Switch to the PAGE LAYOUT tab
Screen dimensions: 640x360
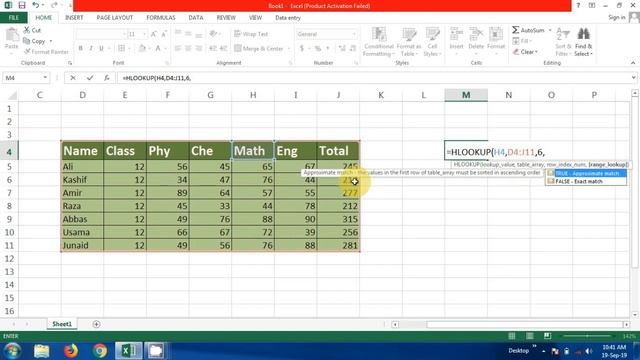[x=115, y=18]
